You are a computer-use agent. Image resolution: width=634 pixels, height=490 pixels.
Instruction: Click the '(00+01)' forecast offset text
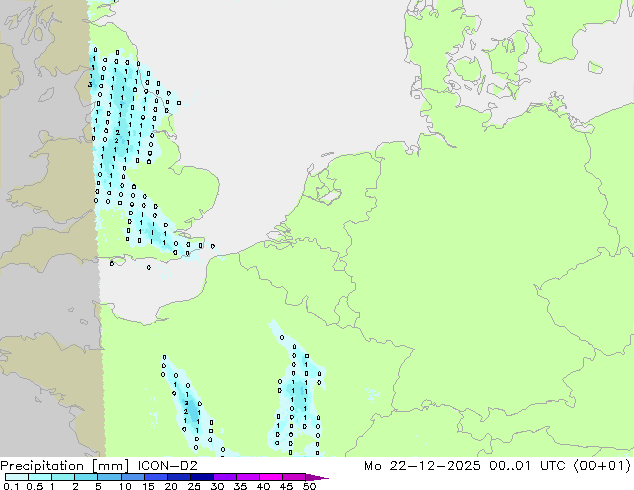click(602, 465)
